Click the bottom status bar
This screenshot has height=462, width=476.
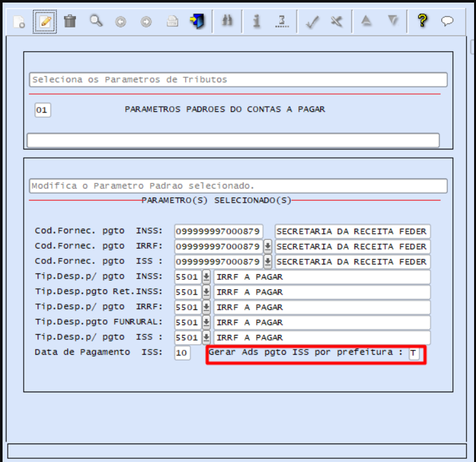[x=237, y=450]
